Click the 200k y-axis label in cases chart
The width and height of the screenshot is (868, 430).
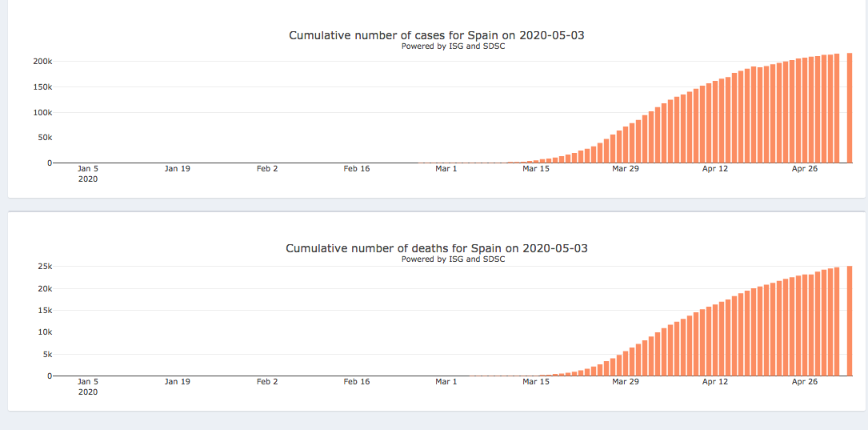pos(42,62)
